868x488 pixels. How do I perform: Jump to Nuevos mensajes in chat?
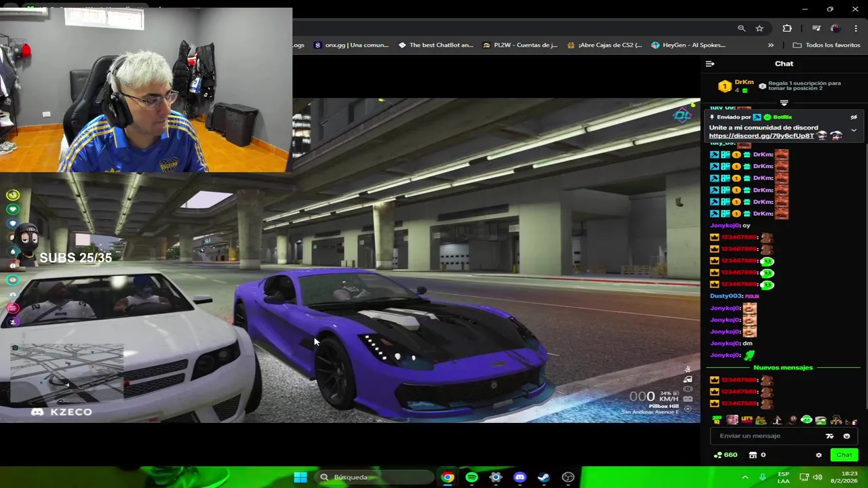[783, 367]
